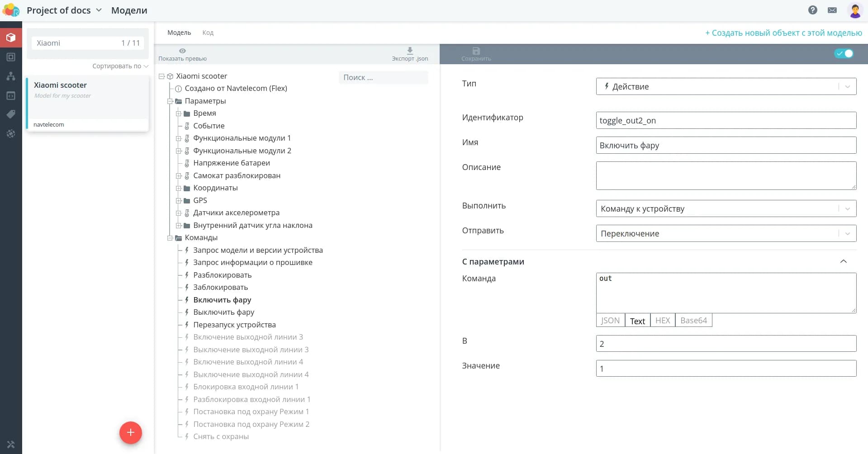Select Base64 command format tab
Image resolution: width=868 pixels, height=454 pixels.
point(693,321)
